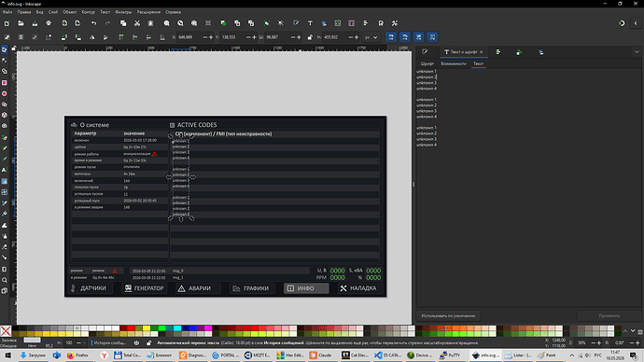The height and width of the screenshot is (362, 644).
Task: Create a new document from the toolbar
Action: point(7,23)
